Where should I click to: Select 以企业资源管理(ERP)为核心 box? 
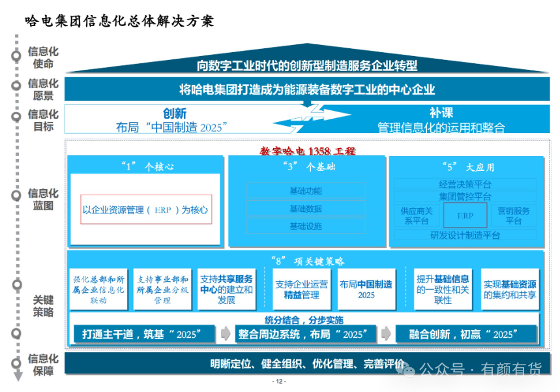[x=146, y=209]
